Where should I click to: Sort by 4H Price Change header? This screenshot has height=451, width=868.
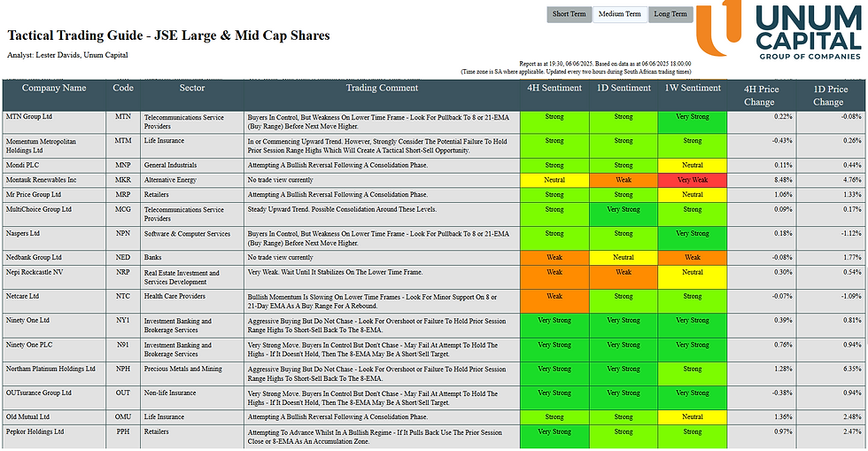click(761, 96)
